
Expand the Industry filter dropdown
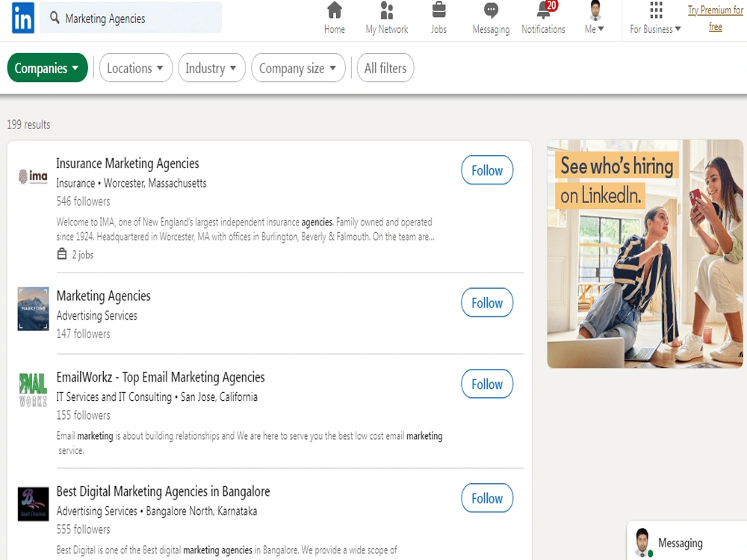(x=211, y=68)
